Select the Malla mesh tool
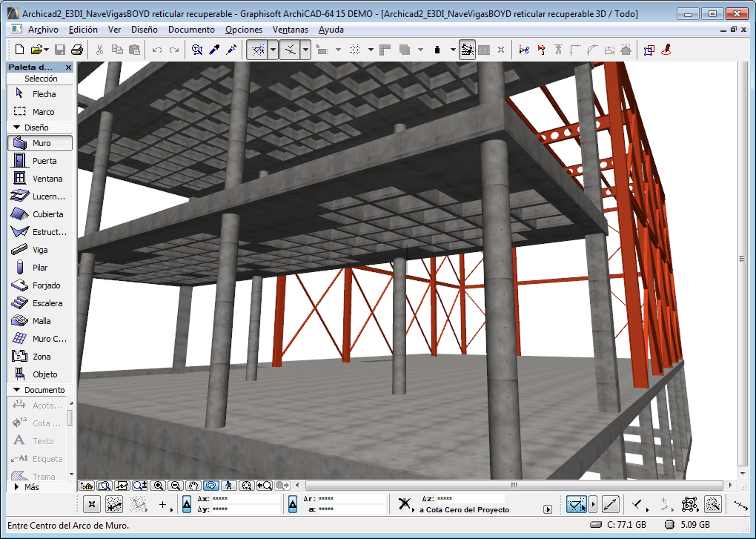756x539 pixels. pos(40,321)
